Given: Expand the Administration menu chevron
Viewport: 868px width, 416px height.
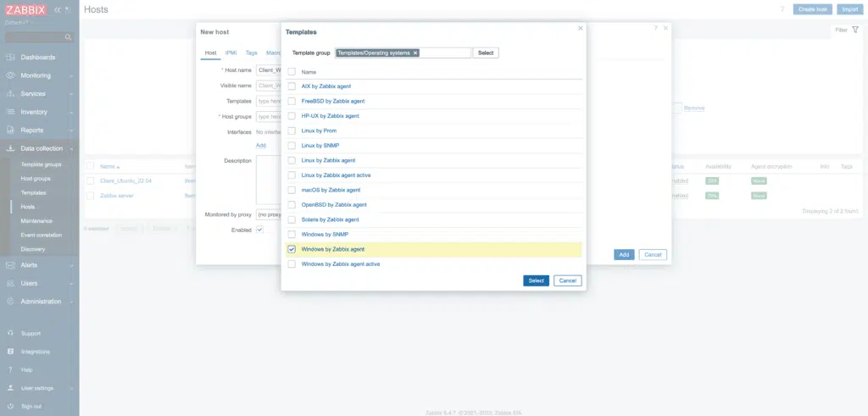Looking at the screenshot, I should (x=71, y=302).
